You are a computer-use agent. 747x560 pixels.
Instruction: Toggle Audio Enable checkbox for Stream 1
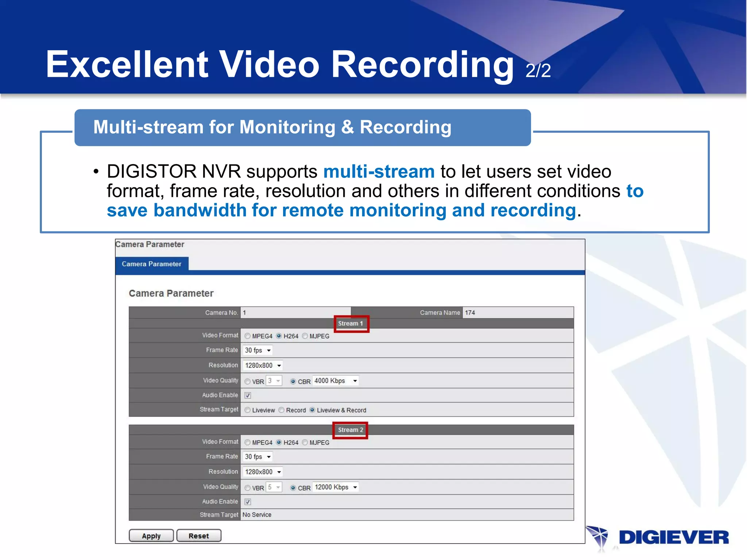[x=248, y=395]
